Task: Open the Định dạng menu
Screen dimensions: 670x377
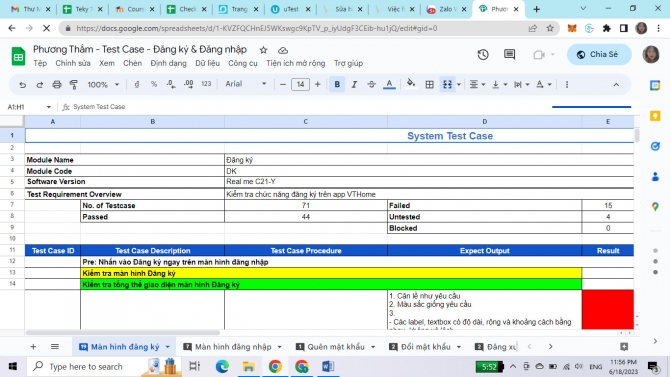Action: [168, 63]
